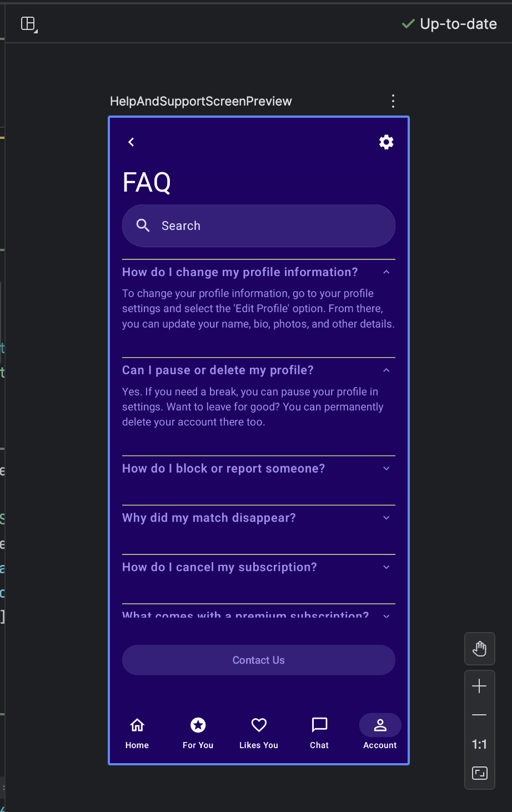Zoom in with the plus button
512x812 pixels.
pos(479,686)
